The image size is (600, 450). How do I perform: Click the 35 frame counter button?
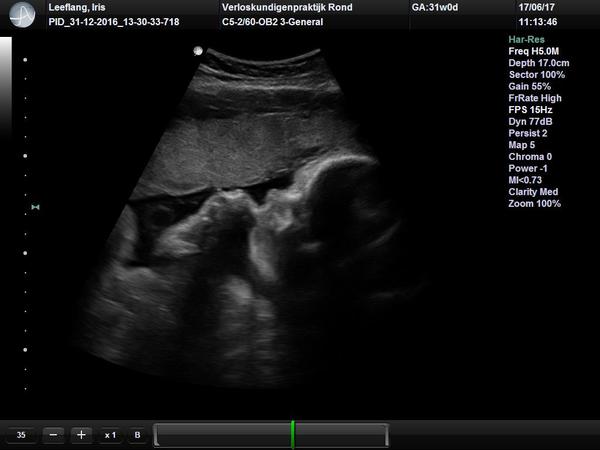point(20,435)
